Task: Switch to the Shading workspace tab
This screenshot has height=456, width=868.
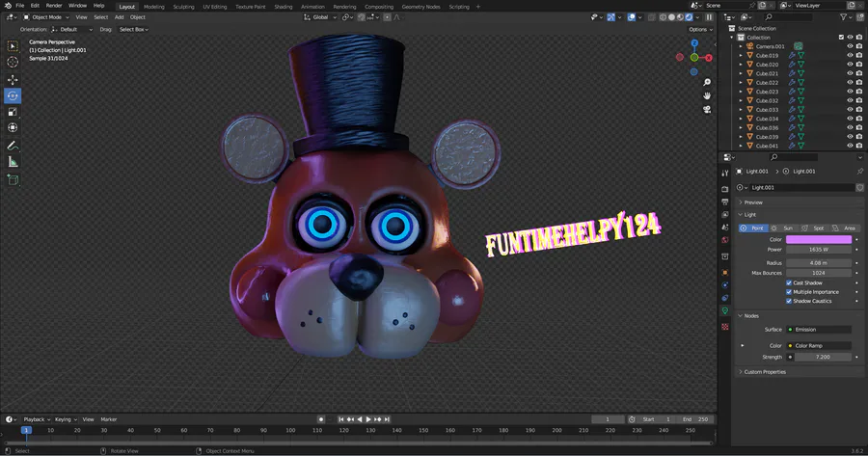Action: (x=284, y=7)
